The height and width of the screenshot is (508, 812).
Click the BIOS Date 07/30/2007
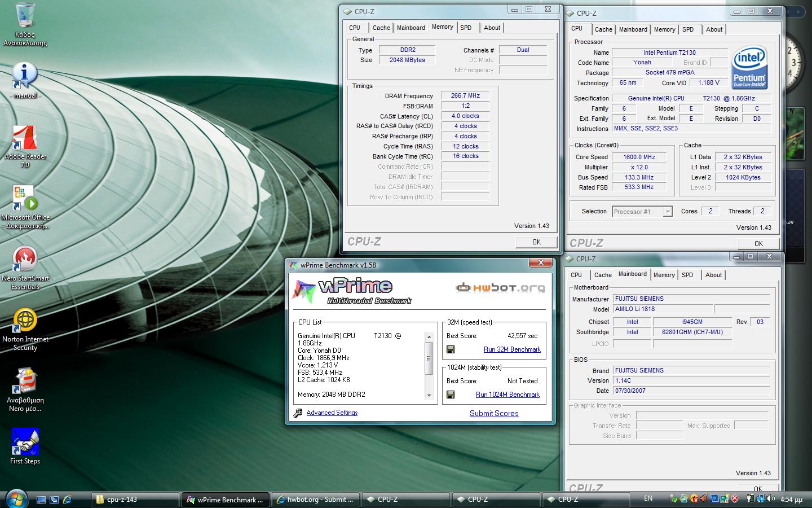691,391
